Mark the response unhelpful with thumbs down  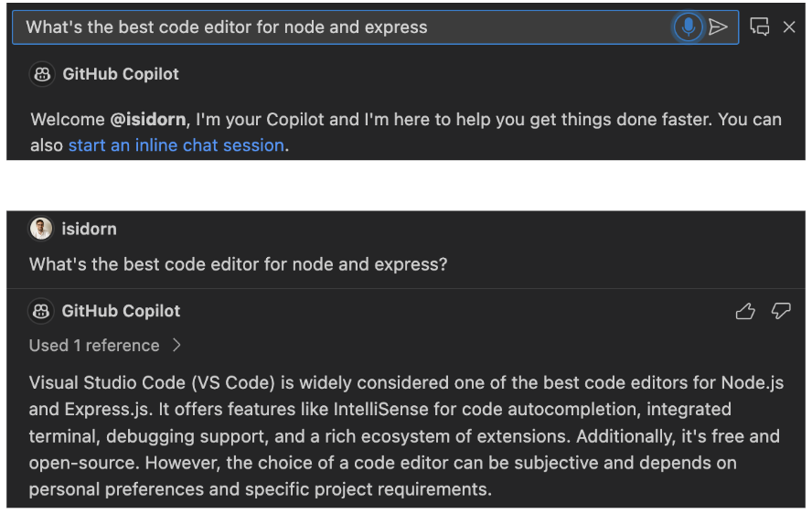(780, 312)
